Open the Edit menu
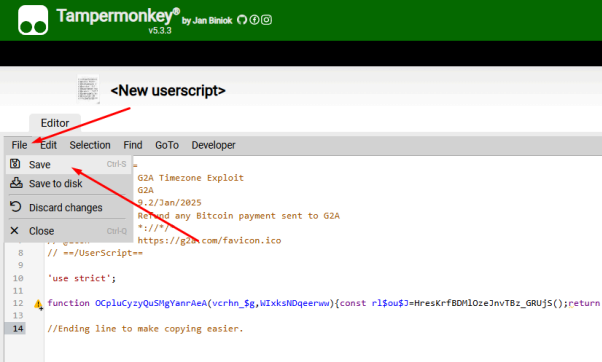The height and width of the screenshot is (362, 602). click(49, 145)
